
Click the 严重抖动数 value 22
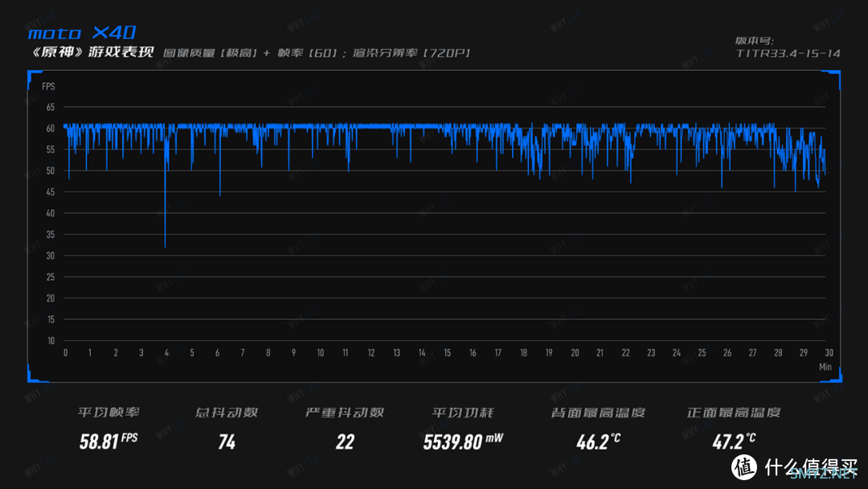[345, 442]
